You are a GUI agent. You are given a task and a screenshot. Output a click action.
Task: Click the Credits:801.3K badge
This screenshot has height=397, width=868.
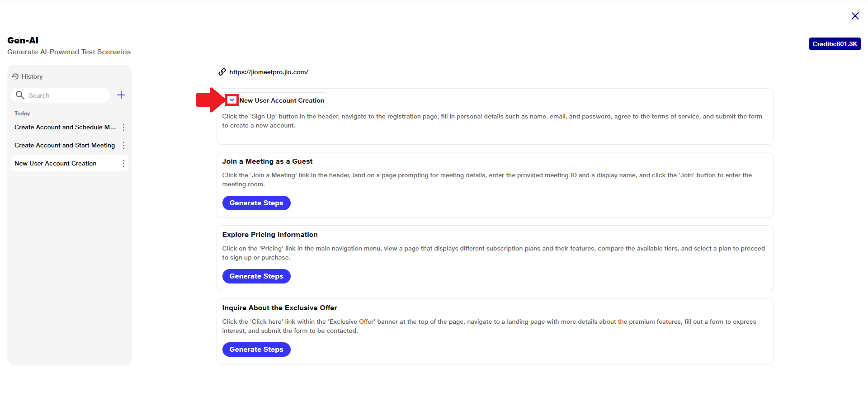pyautogui.click(x=835, y=44)
